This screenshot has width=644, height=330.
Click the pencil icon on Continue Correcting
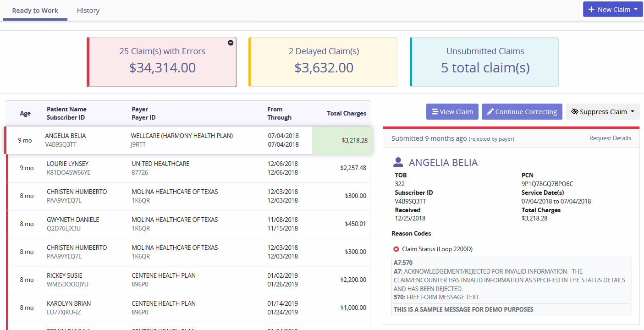[490, 111]
